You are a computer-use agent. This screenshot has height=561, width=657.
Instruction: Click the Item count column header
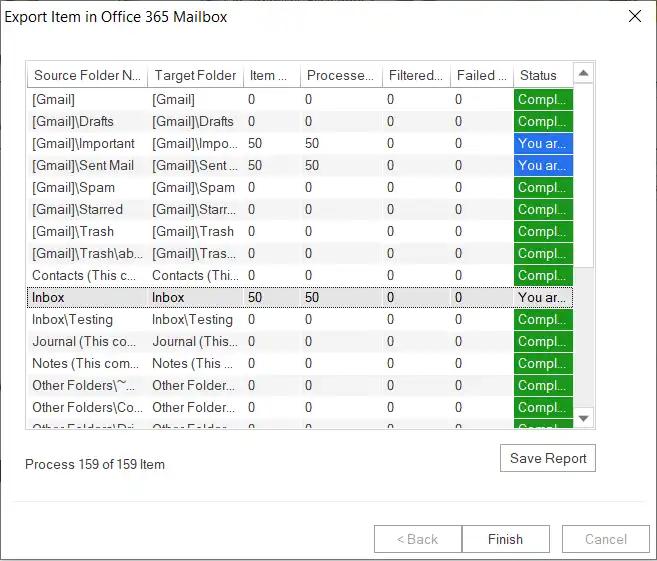pos(272,75)
